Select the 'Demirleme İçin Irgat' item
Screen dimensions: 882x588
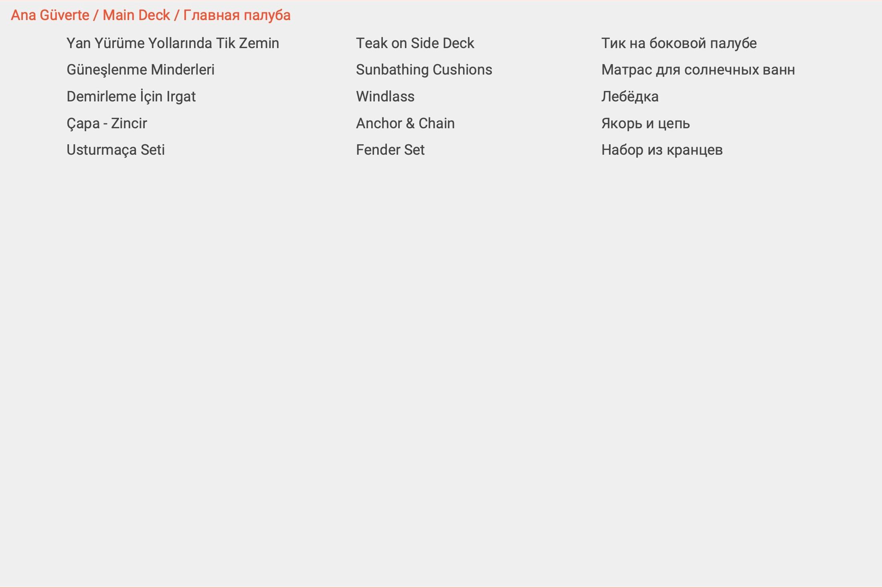pyautogui.click(x=131, y=97)
